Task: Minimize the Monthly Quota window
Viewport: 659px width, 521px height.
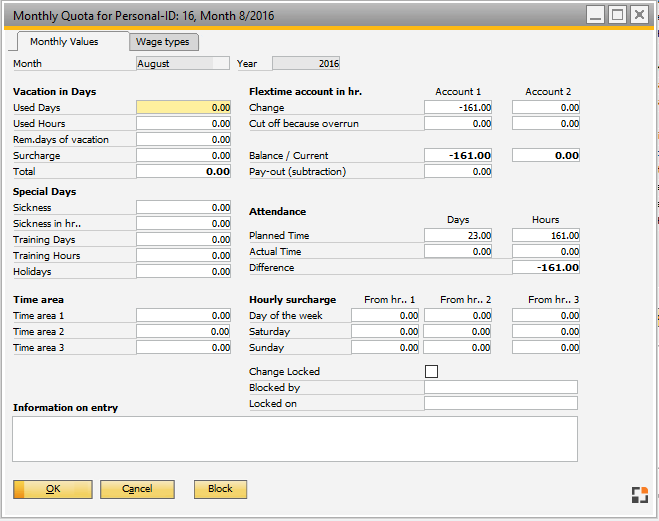Action: point(595,15)
